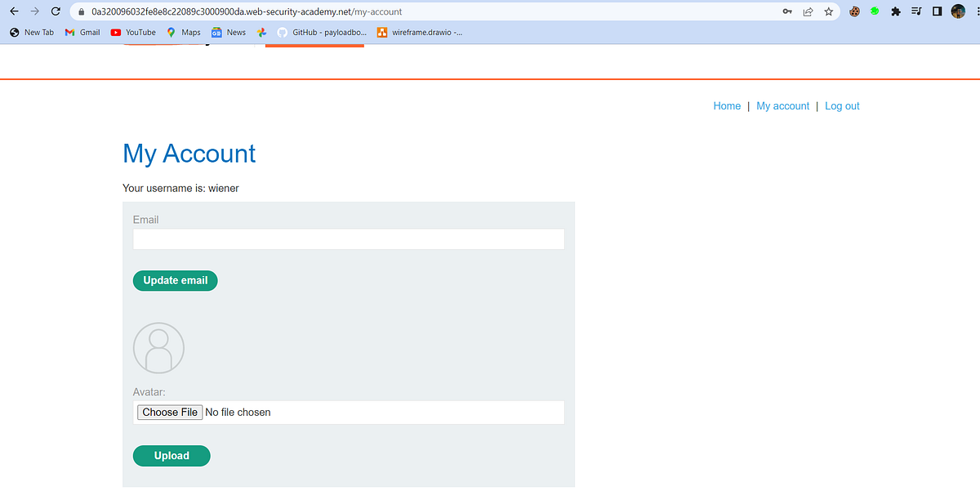Click inside the Email input field
This screenshot has width=980, height=500.
click(348, 239)
